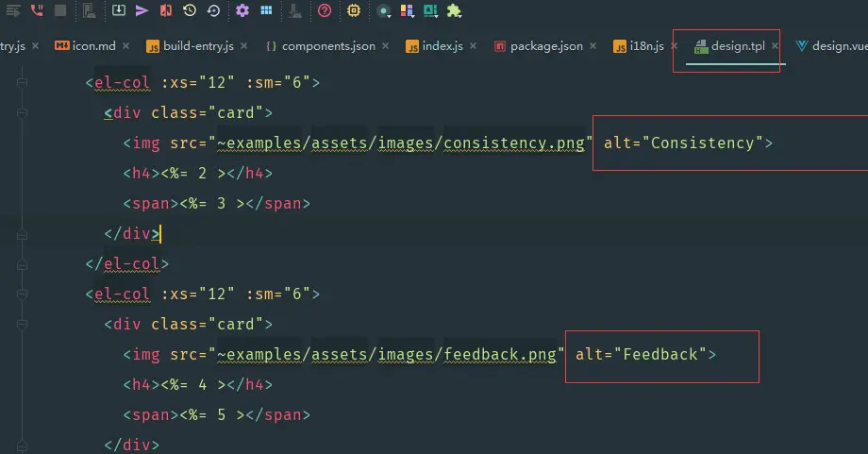Click the first el-col opening tag name

122,82
